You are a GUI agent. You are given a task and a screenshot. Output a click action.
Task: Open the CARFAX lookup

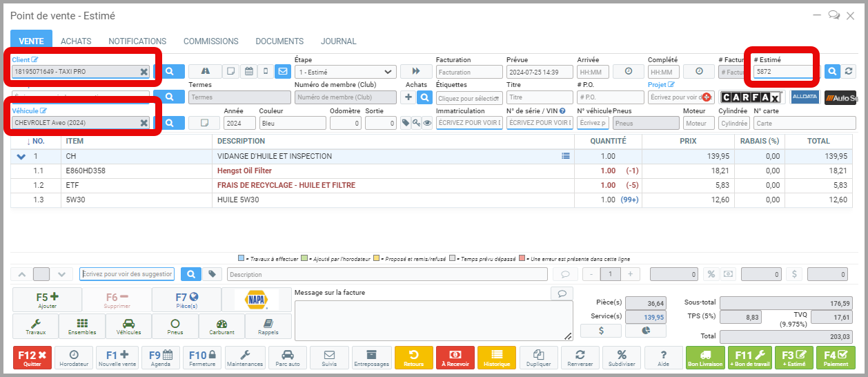pyautogui.click(x=751, y=97)
